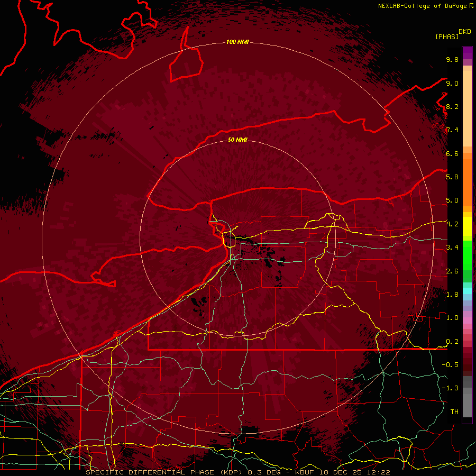Click the purple segment of the color scale
This screenshot has height=476, width=476.
[x=467, y=53]
